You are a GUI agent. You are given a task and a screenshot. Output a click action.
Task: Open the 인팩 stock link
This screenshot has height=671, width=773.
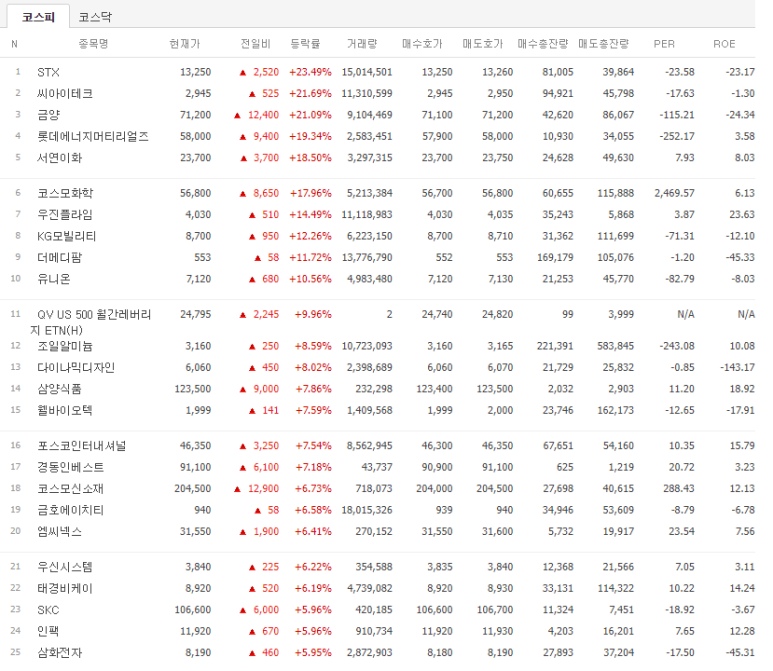pos(48,632)
